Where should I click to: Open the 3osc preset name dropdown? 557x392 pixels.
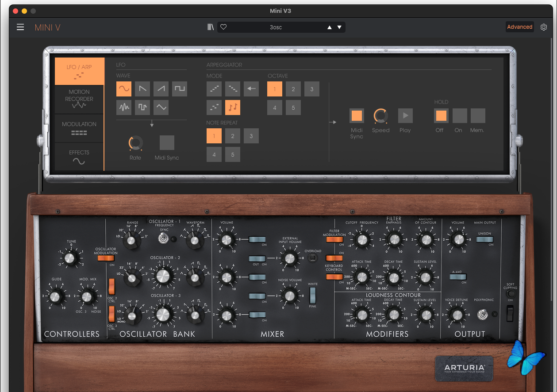pos(276,27)
